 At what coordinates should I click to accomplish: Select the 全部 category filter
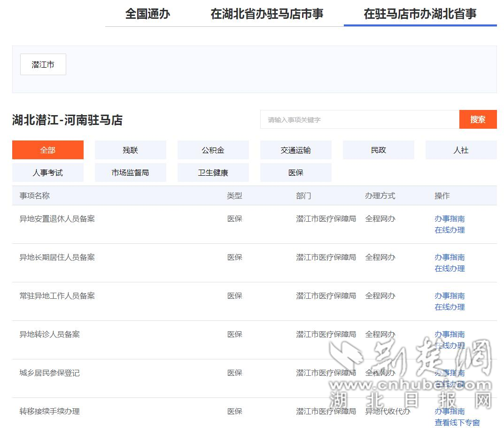pos(48,150)
